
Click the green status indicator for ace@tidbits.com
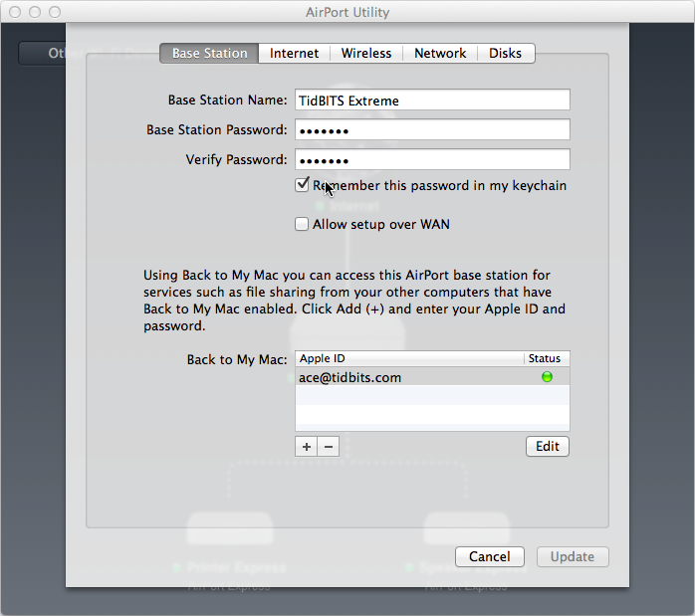click(547, 377)
